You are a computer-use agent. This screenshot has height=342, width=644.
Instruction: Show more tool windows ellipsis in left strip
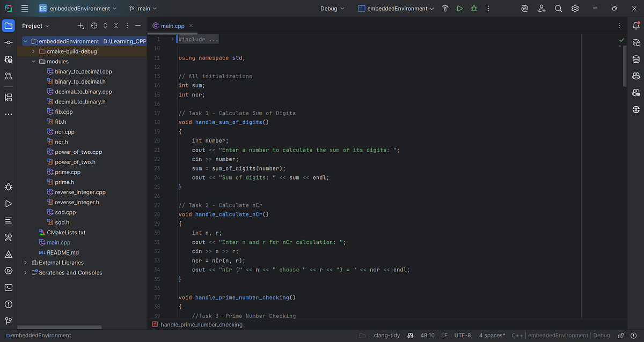click(x=8, y=114)
